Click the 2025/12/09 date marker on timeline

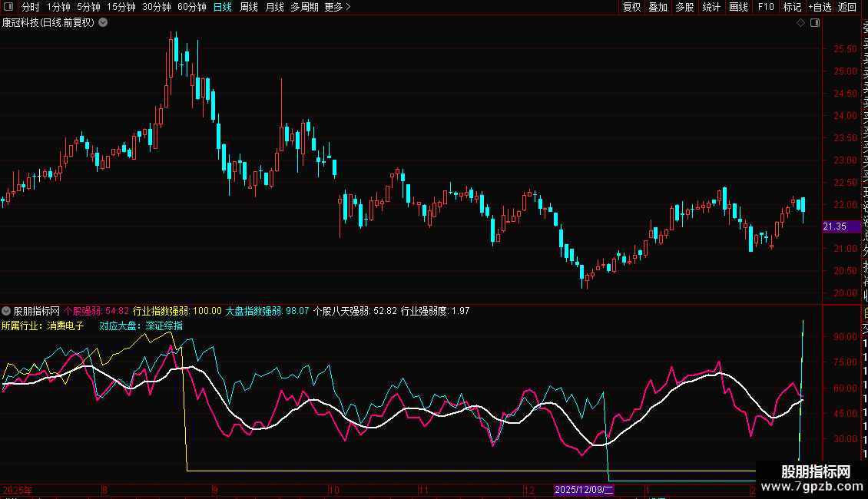[x=585, y=490]
